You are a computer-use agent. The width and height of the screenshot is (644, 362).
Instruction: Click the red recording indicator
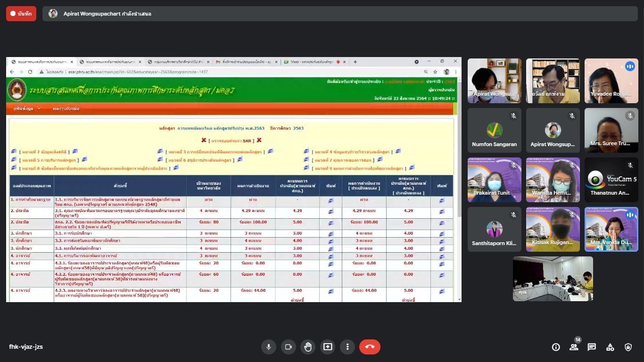[x=21, y=14]
